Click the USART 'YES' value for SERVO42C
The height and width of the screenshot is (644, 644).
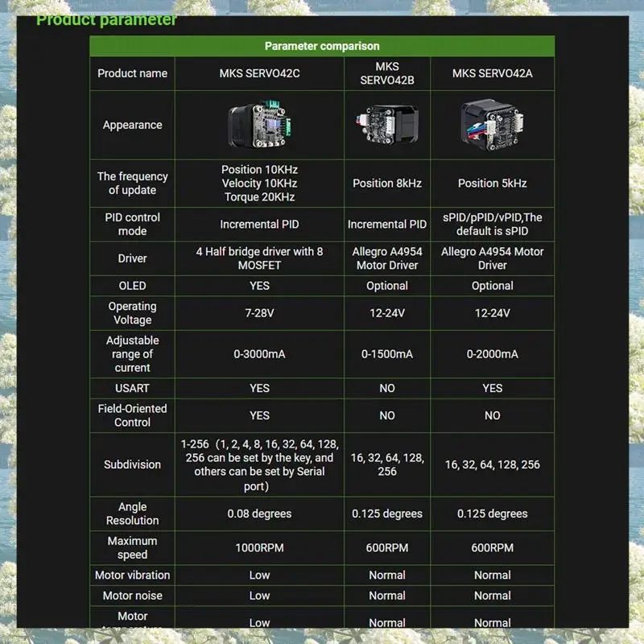(259, 388)
